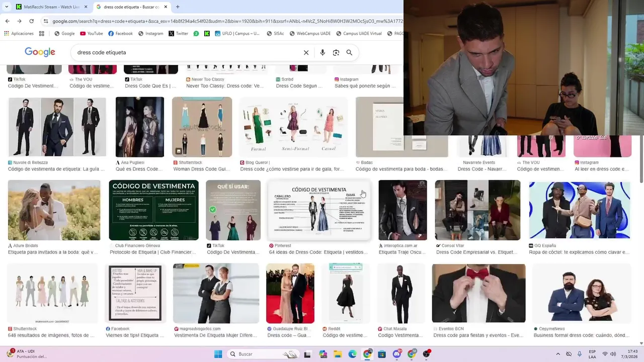Open the Instagram bookmark

(x=150, y=34)
